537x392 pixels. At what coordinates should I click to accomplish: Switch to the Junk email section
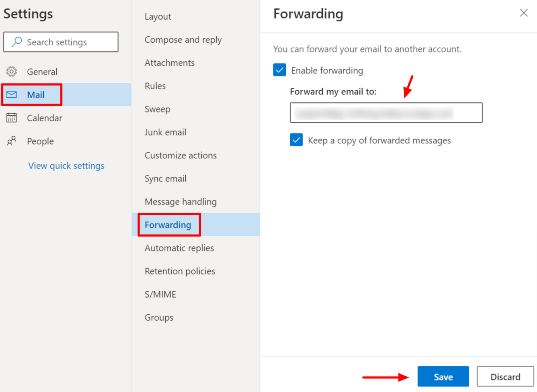click(165, 132)
